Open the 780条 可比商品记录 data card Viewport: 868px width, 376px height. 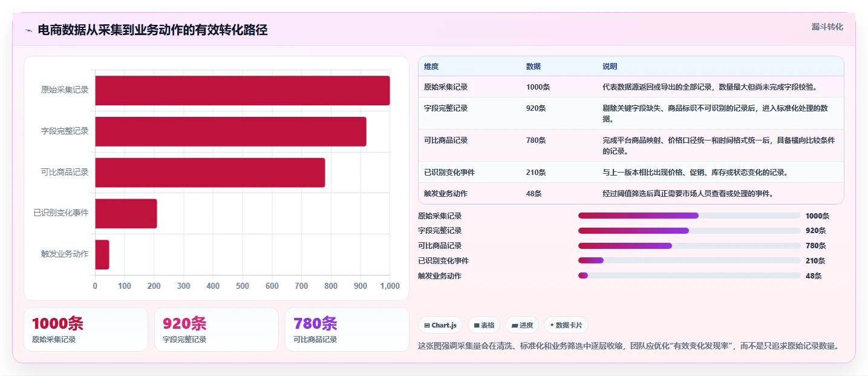click(347, 329)
